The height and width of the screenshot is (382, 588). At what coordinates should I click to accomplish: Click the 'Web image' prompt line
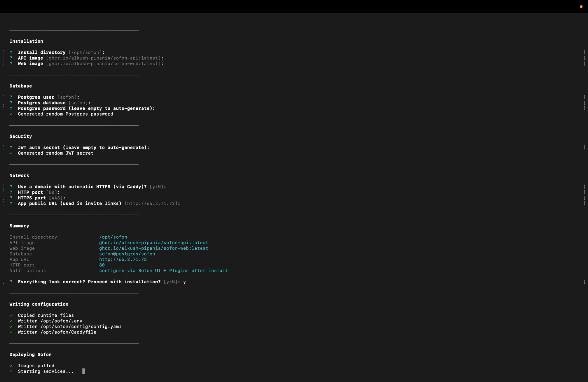pyautogui.click(x=90, y=64)
